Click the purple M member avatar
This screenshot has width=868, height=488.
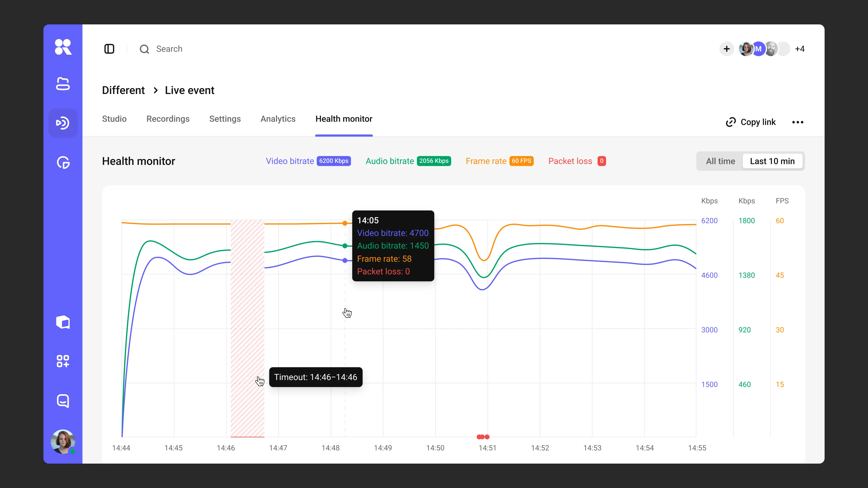(x=758, y=49)
